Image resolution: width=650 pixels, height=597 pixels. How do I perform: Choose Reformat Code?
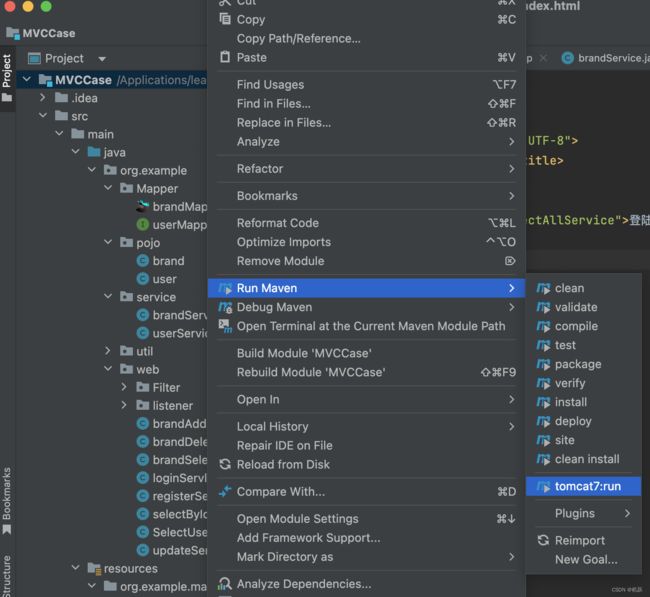(x=366, y=223)
